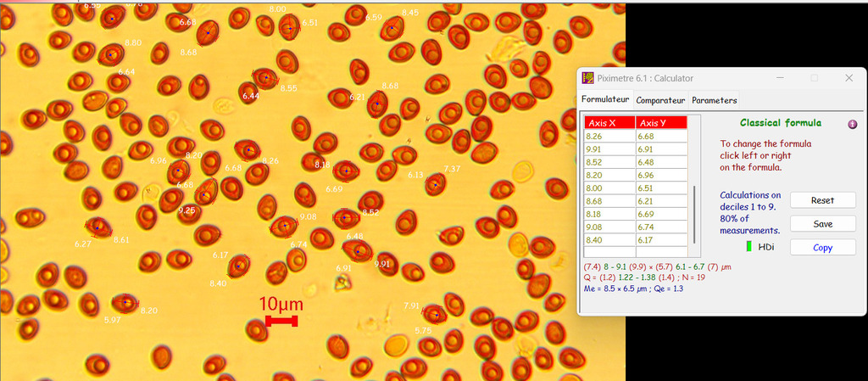868x381 pixels.
Task: Select the 6.96 cell in the Axis Y column
Action: click(x=661, y=175)
